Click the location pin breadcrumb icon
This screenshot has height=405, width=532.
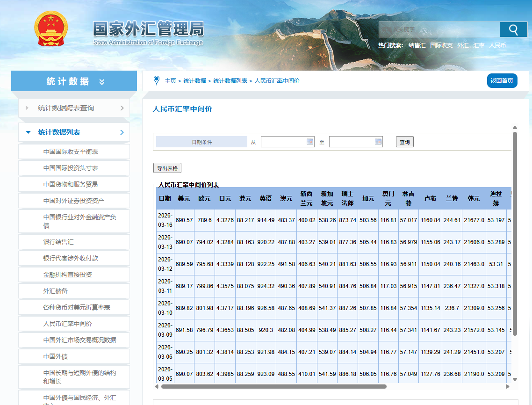pos(157,80)
